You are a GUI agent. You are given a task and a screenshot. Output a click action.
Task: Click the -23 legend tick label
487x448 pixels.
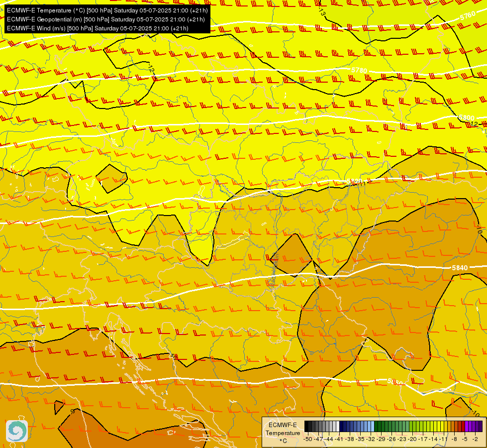[402, 440]
